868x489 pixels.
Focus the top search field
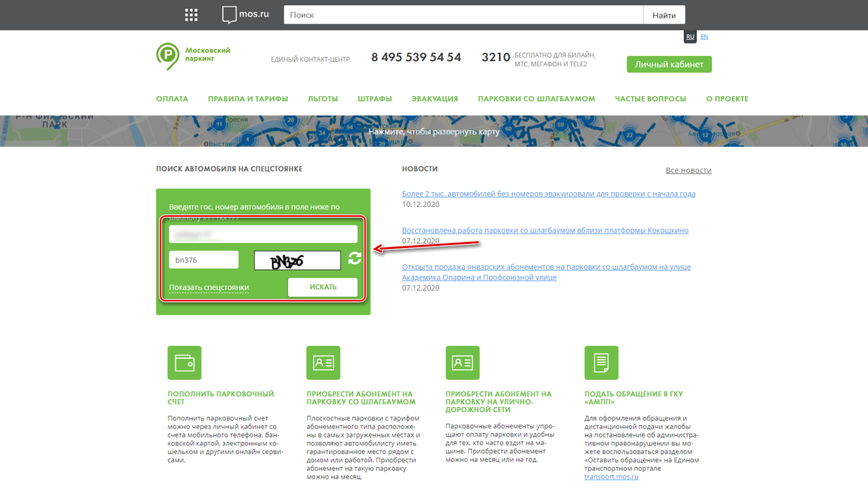(463, 15)
